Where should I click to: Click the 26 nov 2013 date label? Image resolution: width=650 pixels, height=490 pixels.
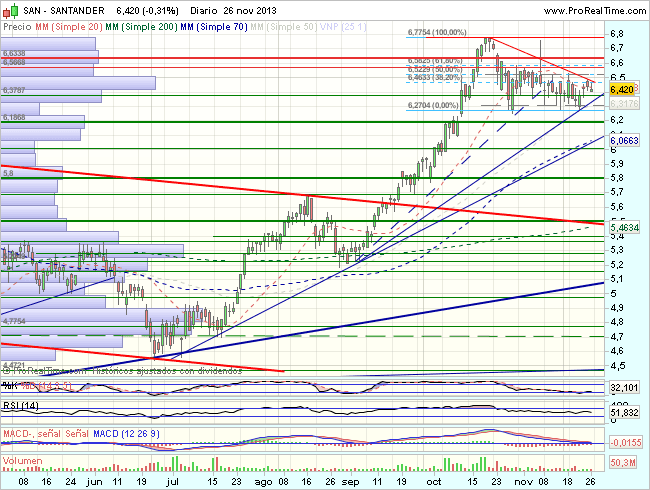point(250,10)
